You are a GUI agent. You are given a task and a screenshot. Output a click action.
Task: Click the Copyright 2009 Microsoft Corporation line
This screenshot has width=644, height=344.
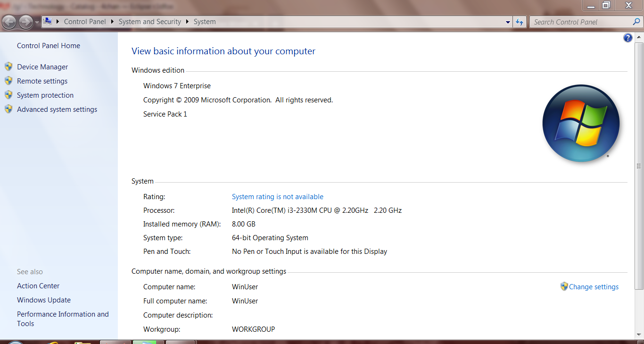tap(238, 100)
